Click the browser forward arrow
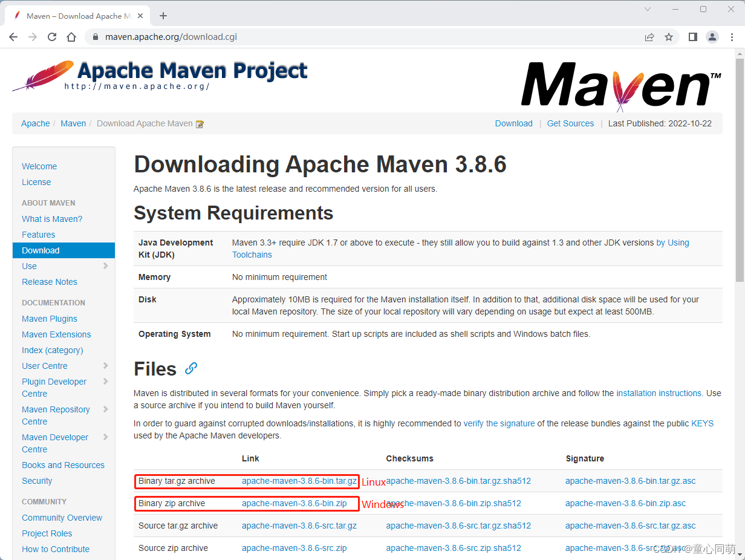Viewport: 745px width, 560px height. click(x=33, y=37)
